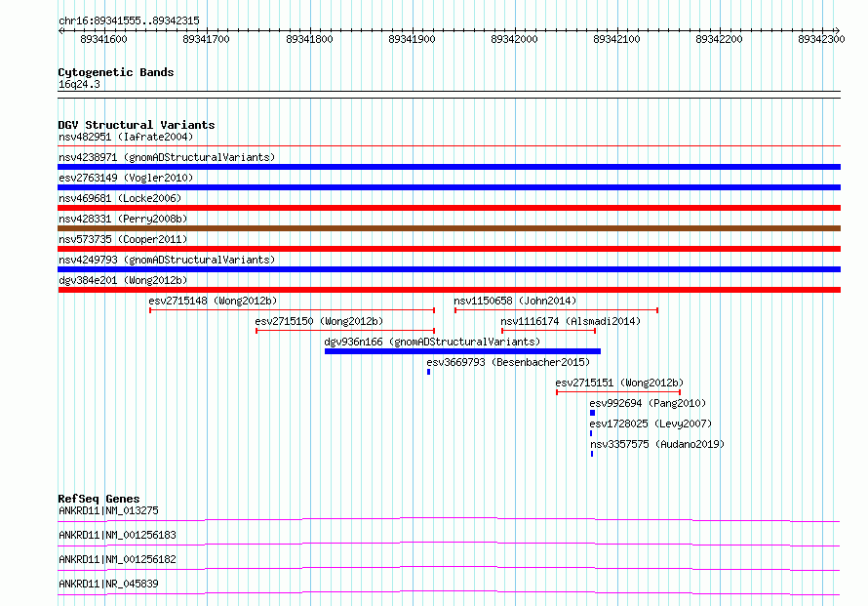Click the 89342000 ruler tick label

[x=514, y=39]
